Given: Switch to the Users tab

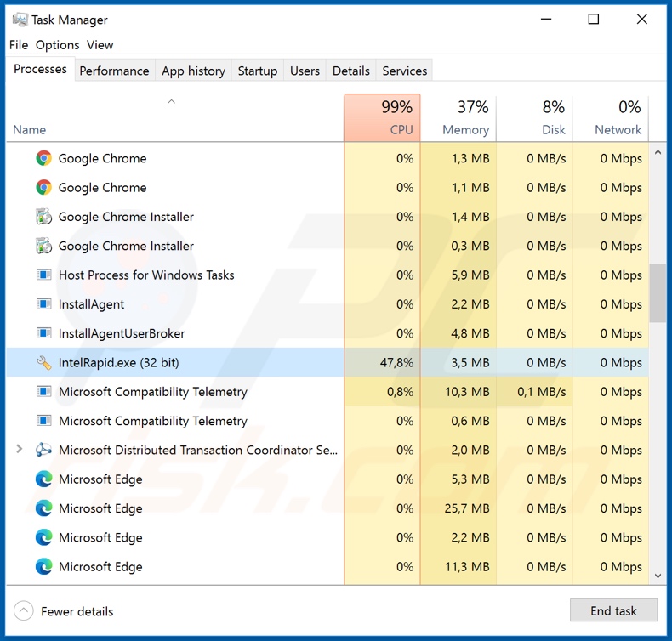Looking at the screenshot, I should coord(305,71).
